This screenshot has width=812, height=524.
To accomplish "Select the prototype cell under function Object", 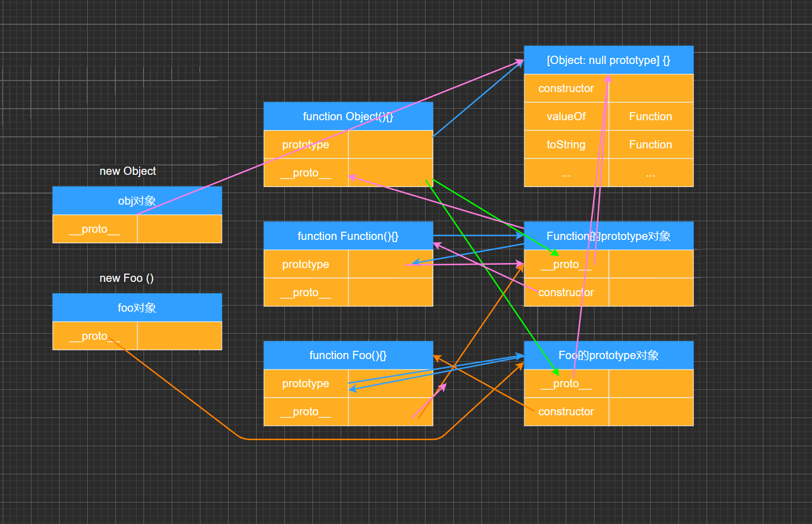I will (x=306, y=145).
